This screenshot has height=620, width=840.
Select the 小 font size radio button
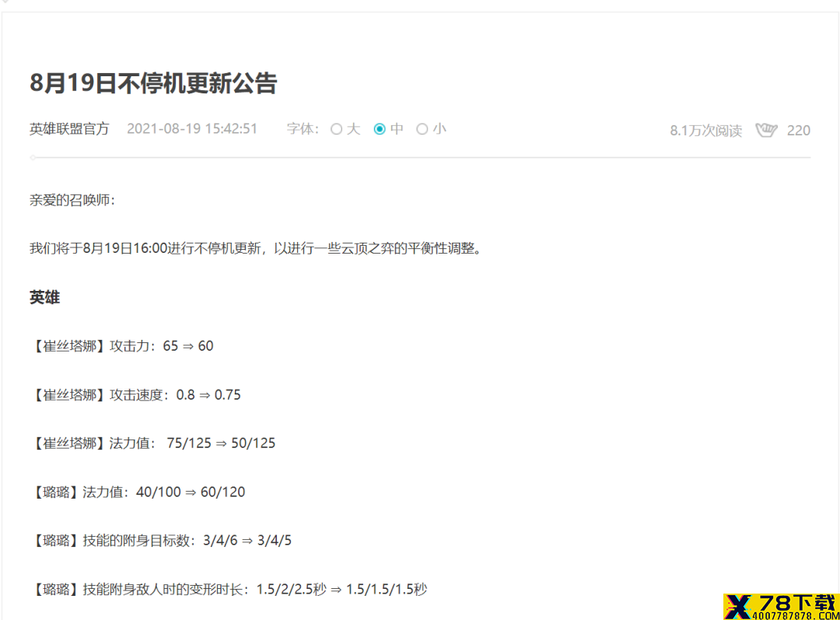click(x=422, y=129)
